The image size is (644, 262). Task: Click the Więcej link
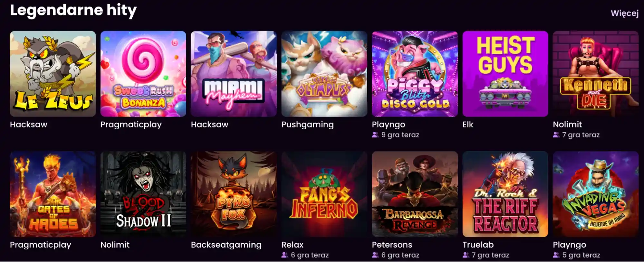point(625,14)
